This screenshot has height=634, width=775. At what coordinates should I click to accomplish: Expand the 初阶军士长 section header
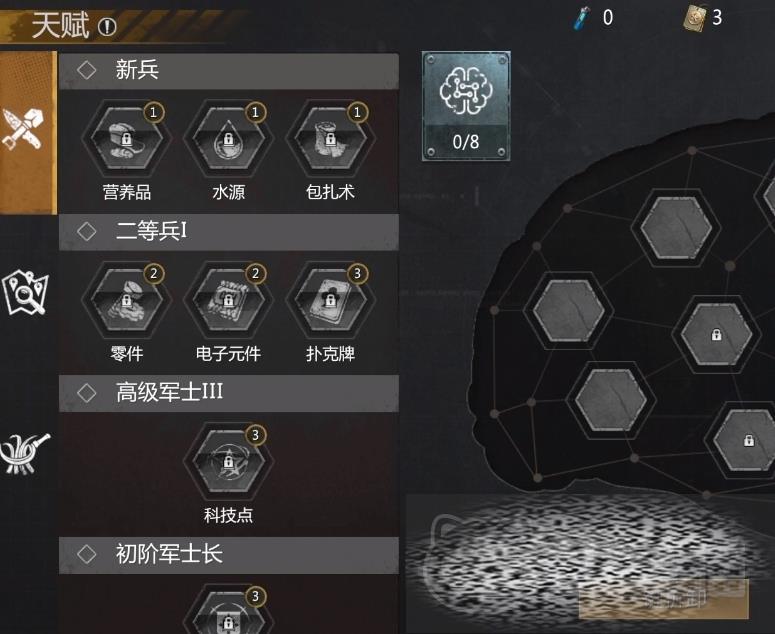pos(229,555)
